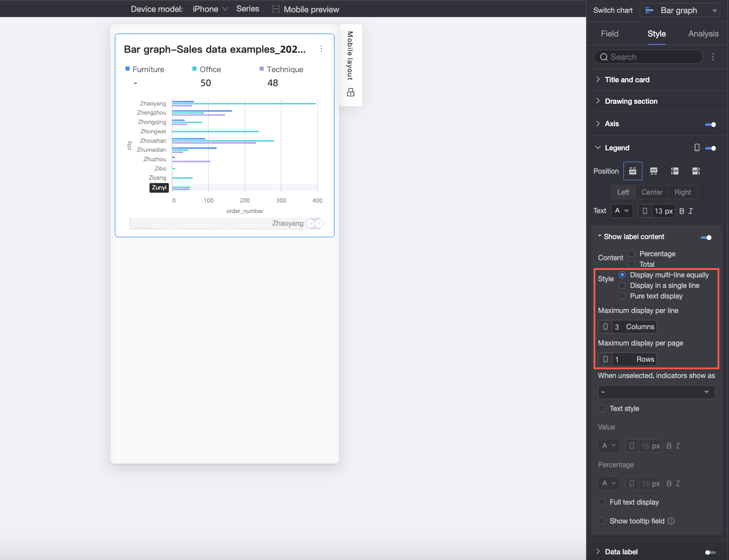Disable the Show label content switch
This screenshot has width=729, height=560.
(x=706, y=237)
